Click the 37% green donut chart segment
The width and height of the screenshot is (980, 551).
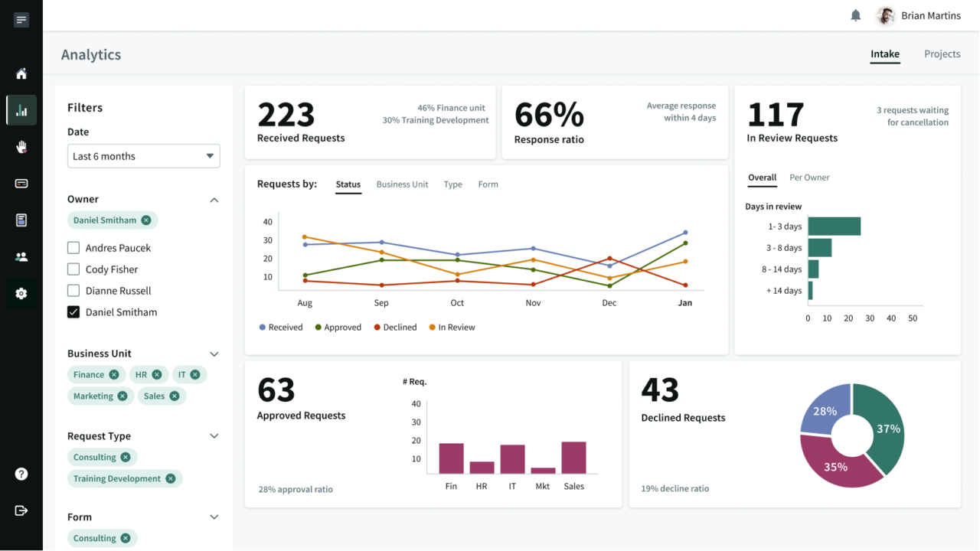pyautogui.click(x=885, y=423)
